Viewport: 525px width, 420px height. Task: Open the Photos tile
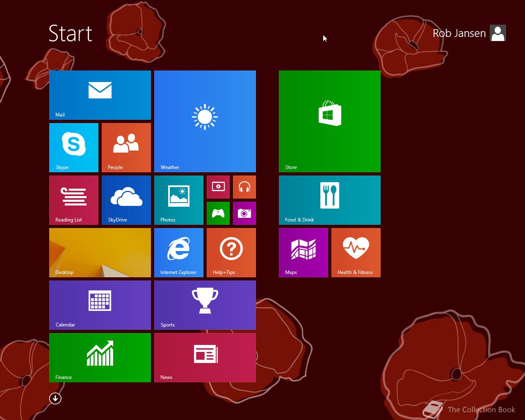click(x=179, y=200)
